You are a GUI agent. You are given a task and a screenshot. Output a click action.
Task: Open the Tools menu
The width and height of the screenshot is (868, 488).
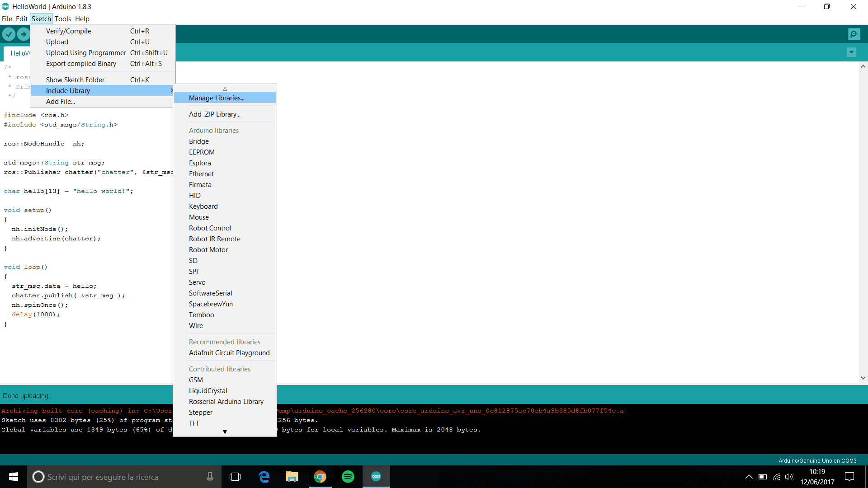point(63,19)
